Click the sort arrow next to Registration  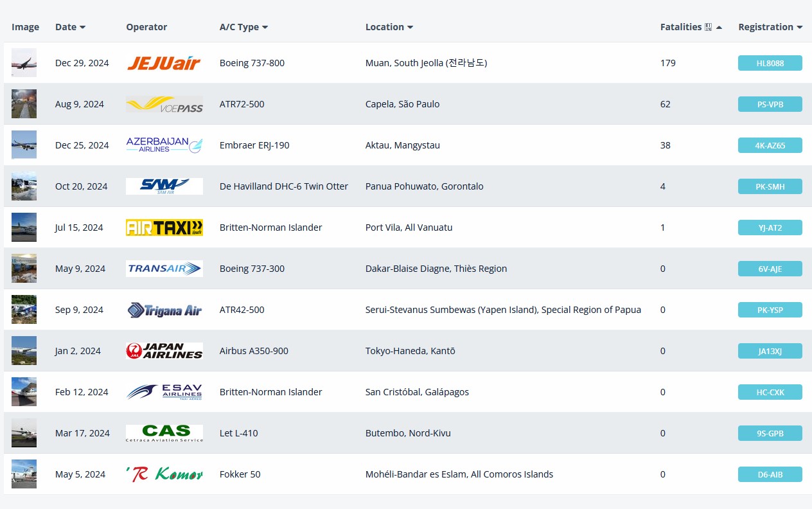pos(799,28)
